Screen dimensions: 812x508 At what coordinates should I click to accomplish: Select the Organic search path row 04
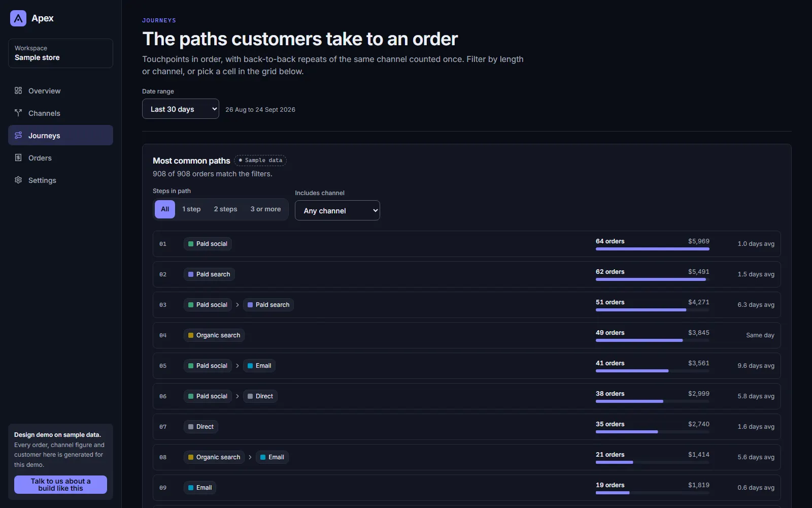click(x=466, y=335)
